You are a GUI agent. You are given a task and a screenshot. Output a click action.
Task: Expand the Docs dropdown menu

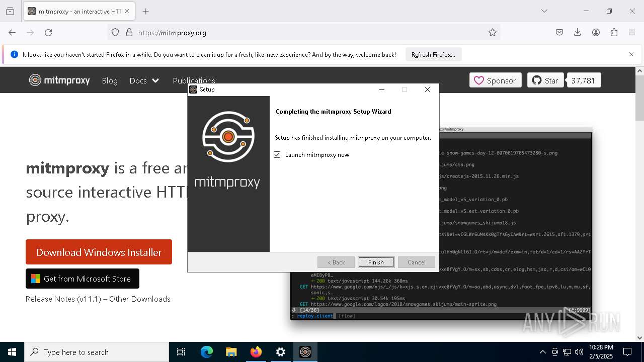click(144, 80)
